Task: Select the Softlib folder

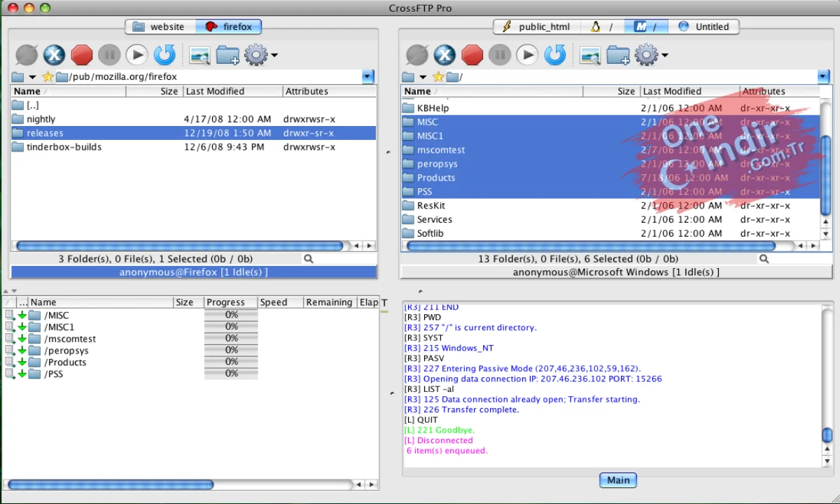Action: 610,233
